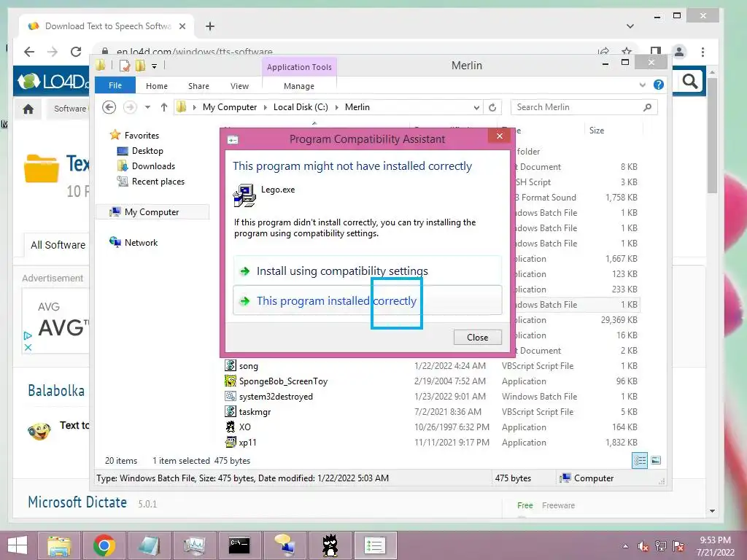Click the LO4D home icon

[28, 109]
